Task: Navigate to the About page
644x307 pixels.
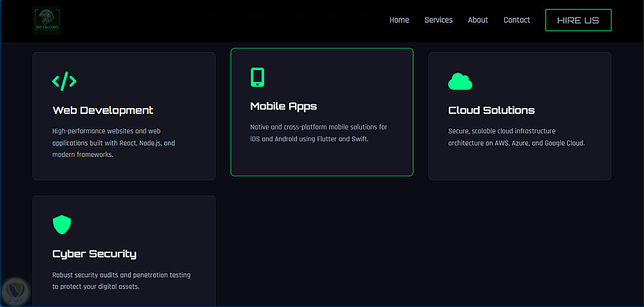Action: pos(478,20)
